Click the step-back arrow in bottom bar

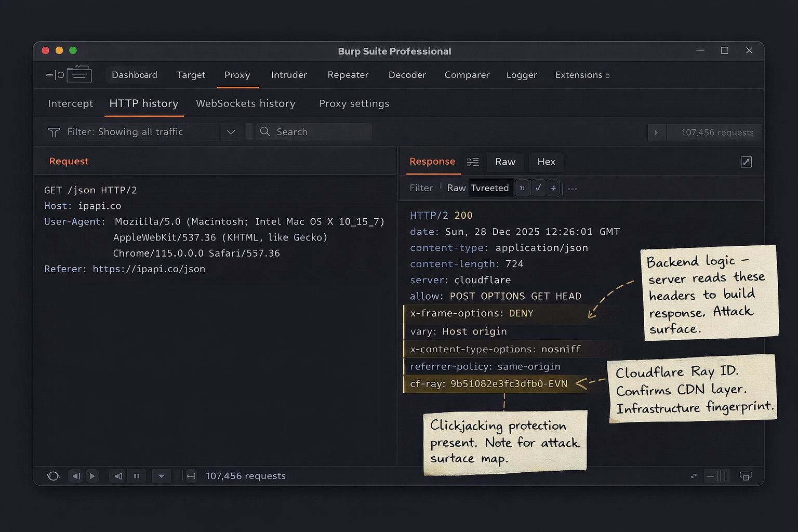click(x=76, y=476)
